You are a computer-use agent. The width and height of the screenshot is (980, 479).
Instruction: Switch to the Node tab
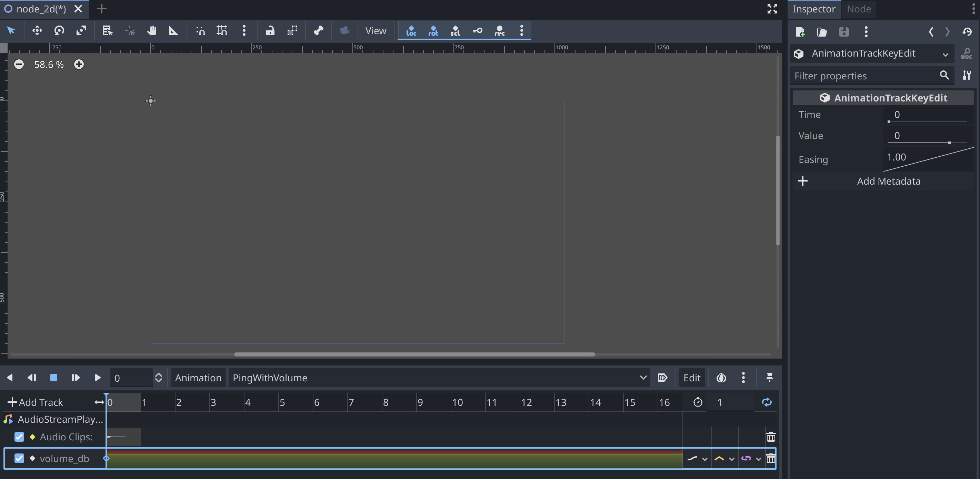(x=859, y=9)
